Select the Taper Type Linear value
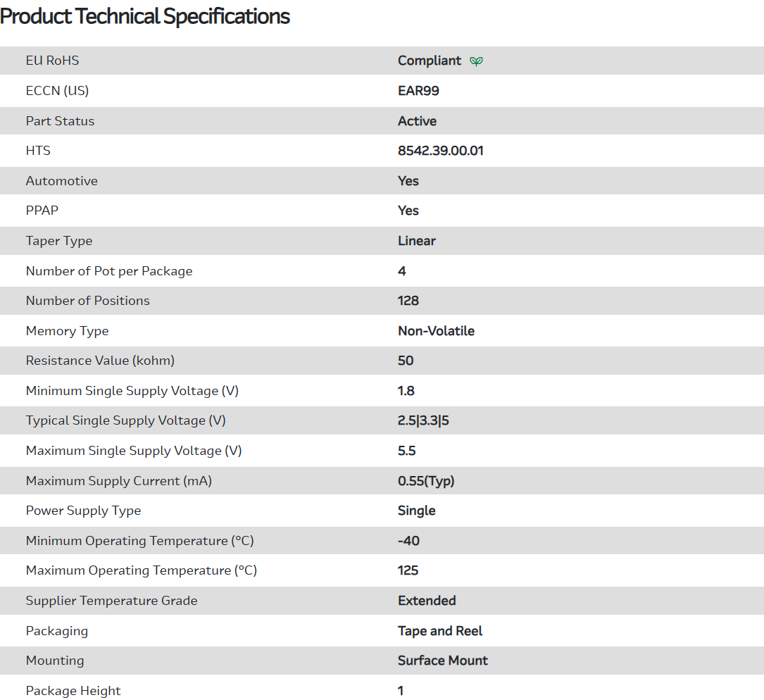 (417, 241)
